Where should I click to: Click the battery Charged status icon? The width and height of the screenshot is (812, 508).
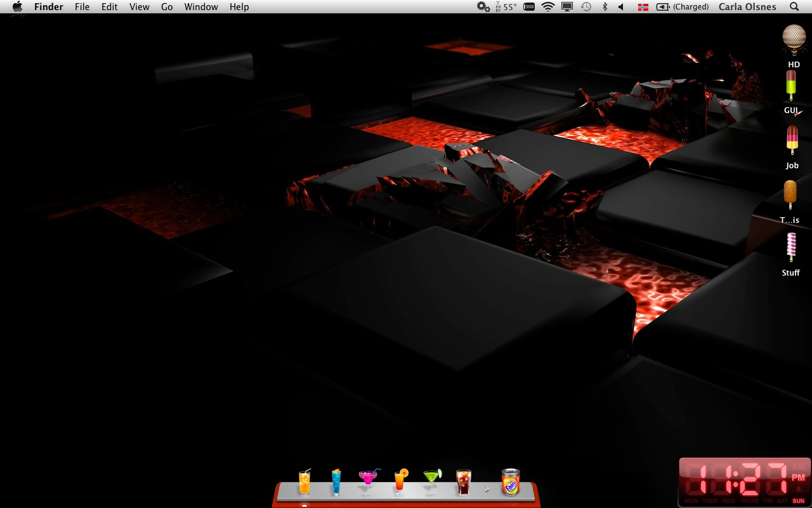(x=683, y=7)
